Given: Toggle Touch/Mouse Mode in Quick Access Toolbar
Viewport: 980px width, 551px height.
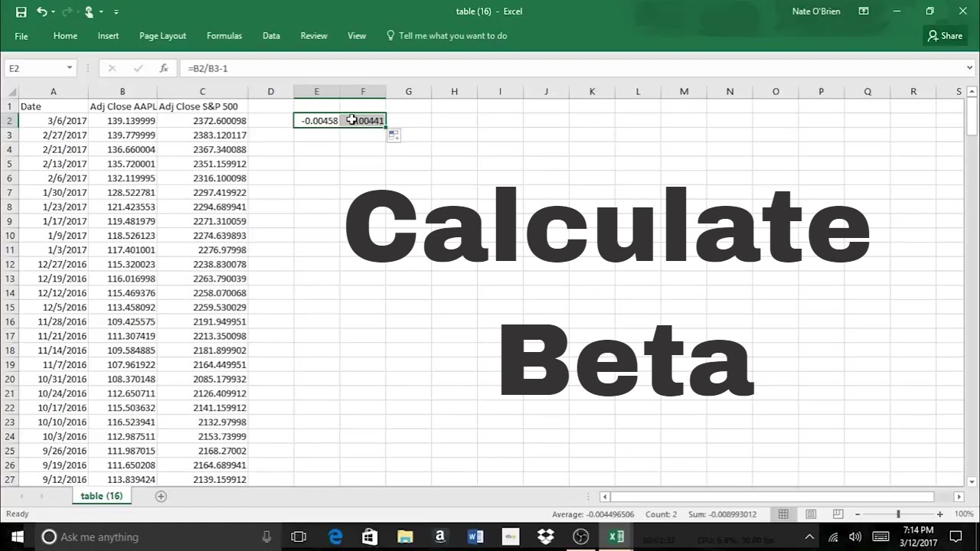Looking at the screenshot, I should [90, 11].
